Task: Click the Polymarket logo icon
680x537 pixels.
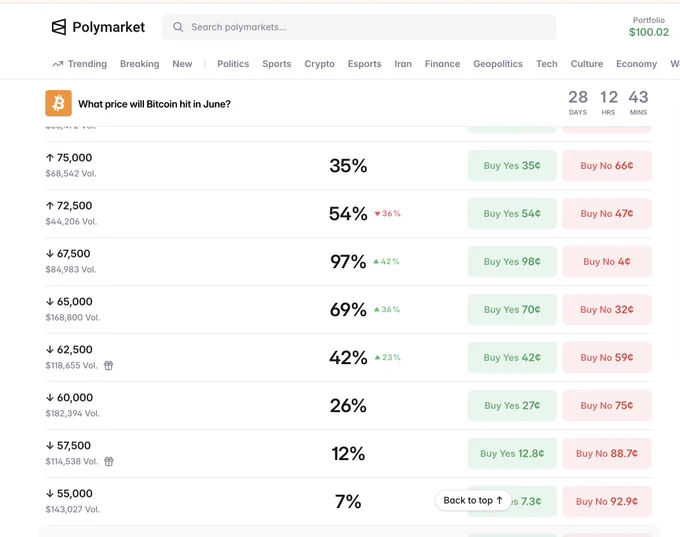Action: (59, 27)
